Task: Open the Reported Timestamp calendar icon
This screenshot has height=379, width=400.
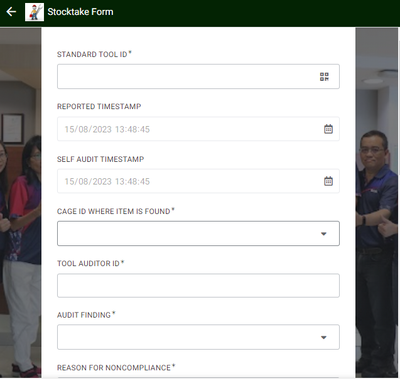Action: tap(328, 129)
